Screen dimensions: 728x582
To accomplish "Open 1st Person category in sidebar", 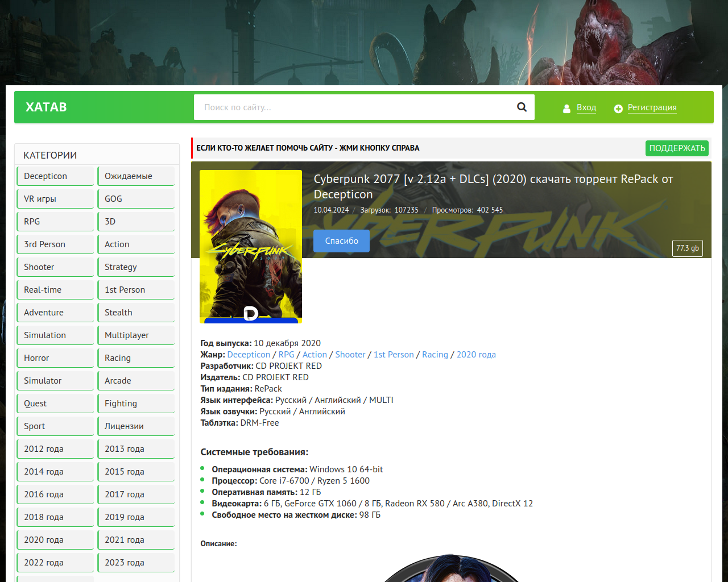I will (x=136, y=290).
